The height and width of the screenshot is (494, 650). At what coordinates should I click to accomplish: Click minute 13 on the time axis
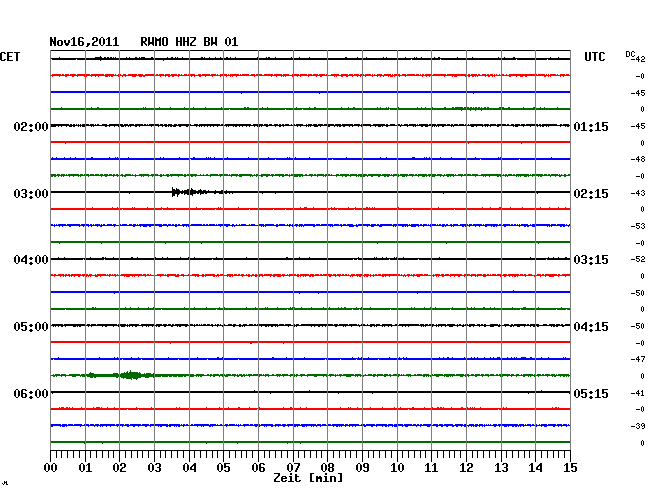501,468
